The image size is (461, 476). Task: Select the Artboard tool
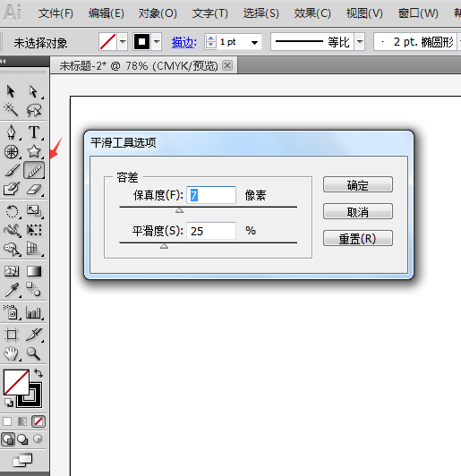click(12, 335)
